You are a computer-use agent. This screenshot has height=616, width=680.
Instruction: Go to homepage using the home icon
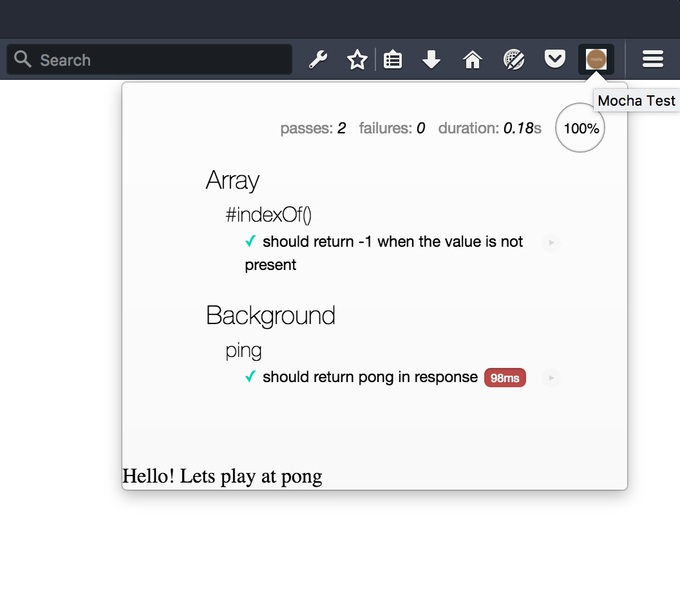tap(472, 59)
